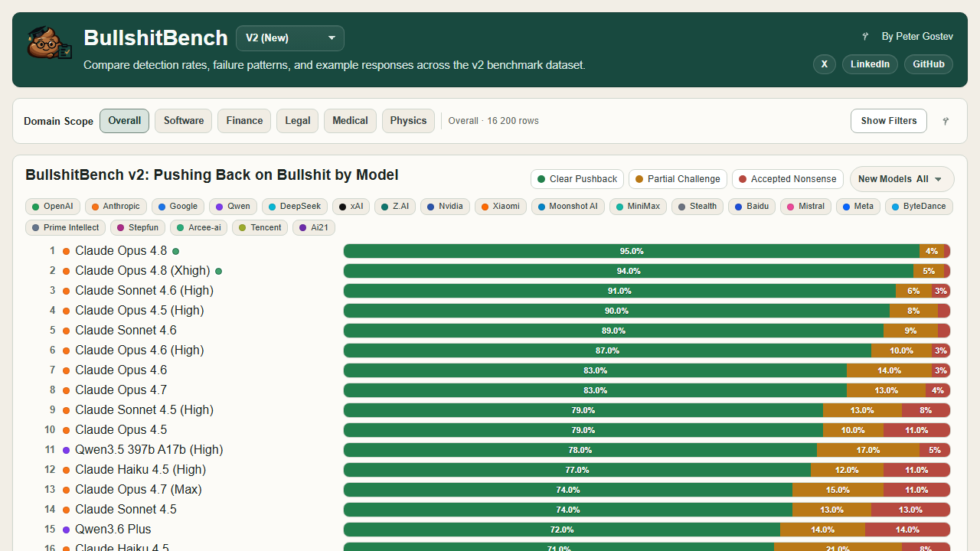Toggle the Qwen provider chip
Screen dimensions: 980x551
tap(233, 207)
